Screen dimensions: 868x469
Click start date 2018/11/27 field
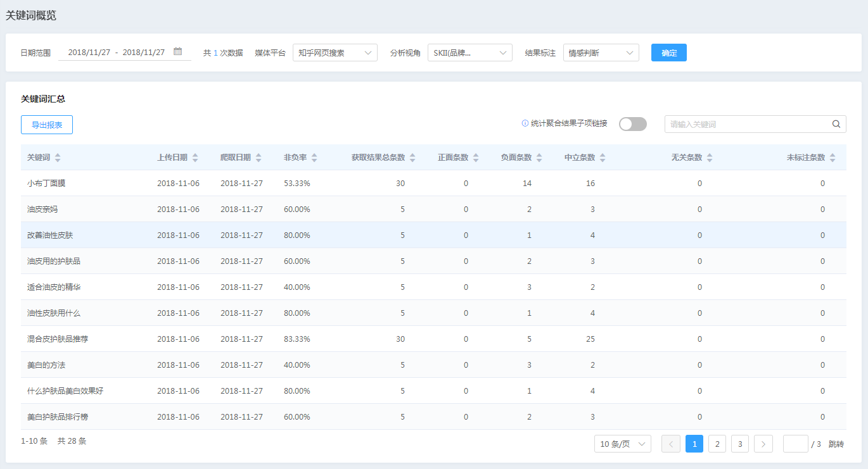tap(89, 53)
